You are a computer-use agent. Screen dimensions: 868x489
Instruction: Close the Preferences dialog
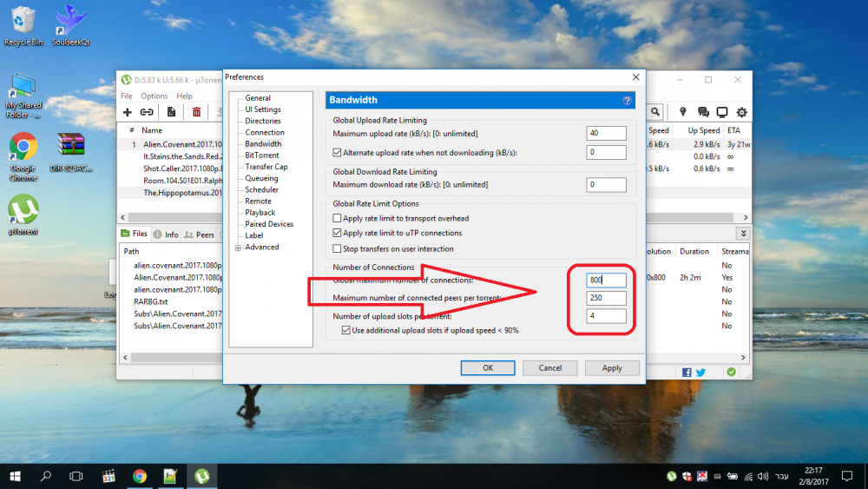[x=635, y=77]
